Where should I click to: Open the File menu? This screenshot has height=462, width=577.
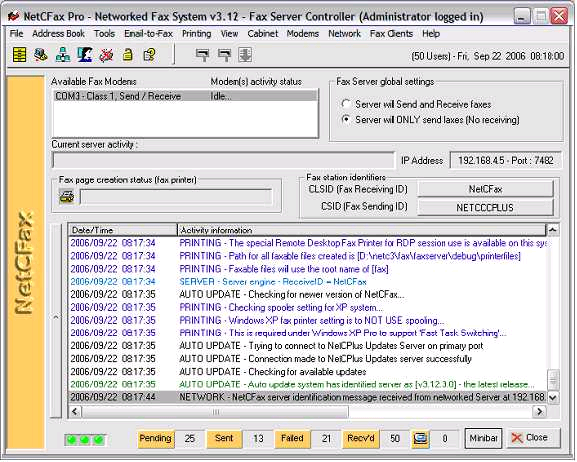[x=16, y=34]
